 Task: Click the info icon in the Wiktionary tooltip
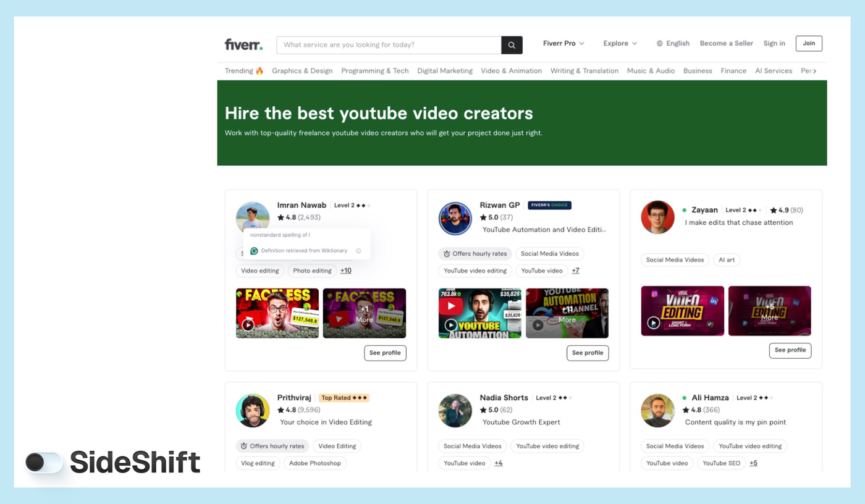pos(357,251)
